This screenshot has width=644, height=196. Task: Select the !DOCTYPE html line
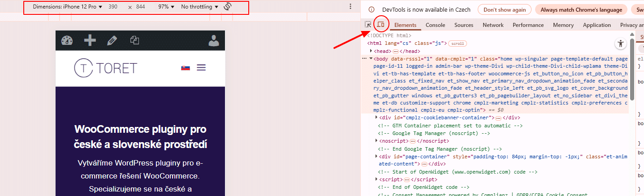pyautogui.click(x=389, y=35)
